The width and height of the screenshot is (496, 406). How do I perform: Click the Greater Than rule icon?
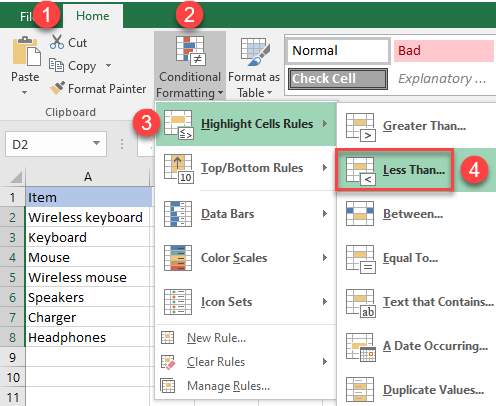361,127
